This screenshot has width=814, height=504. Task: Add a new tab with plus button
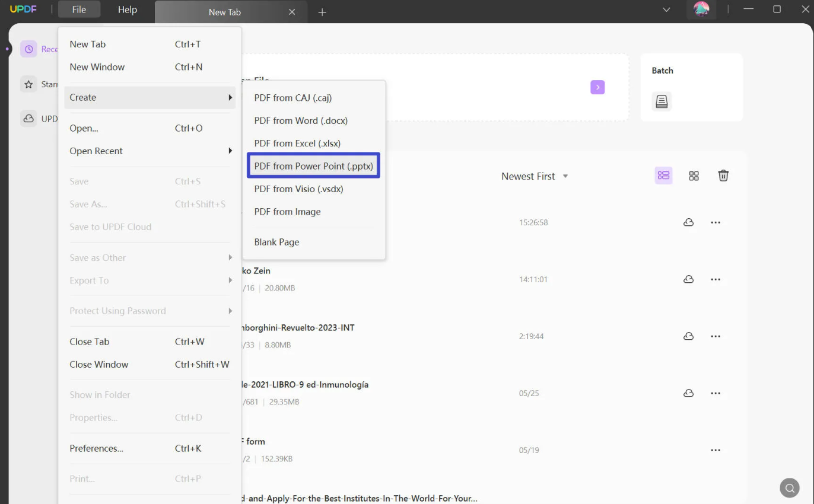click(322, 12)
